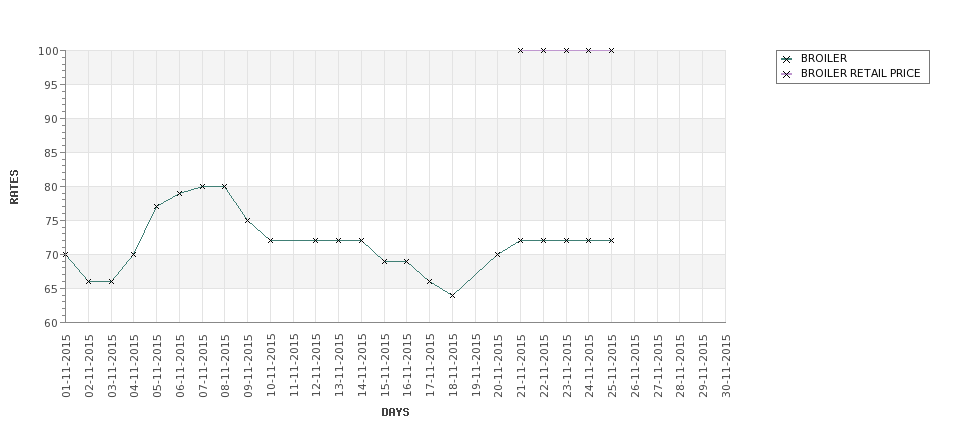Select the BROILER point at 72 on 23-11-2015
The width and height of the screenshot is (975, 429).
(x=566, y=241)
